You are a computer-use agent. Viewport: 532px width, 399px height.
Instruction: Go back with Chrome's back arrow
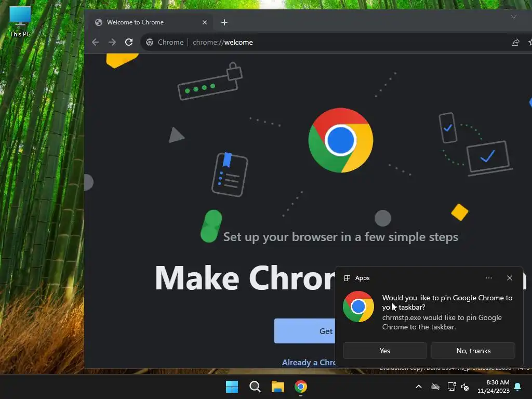96,43
